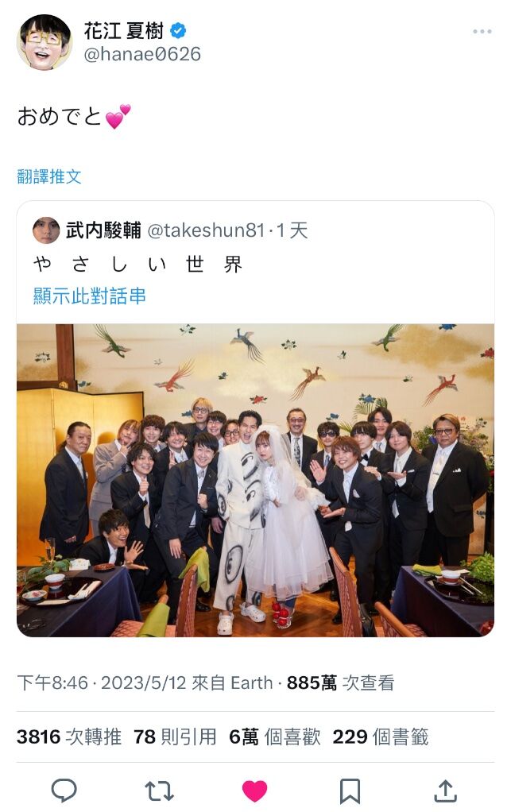This screenshot has width=511, height=812.
Task: View the 78 則引用 quotes list
Action: 175,737
